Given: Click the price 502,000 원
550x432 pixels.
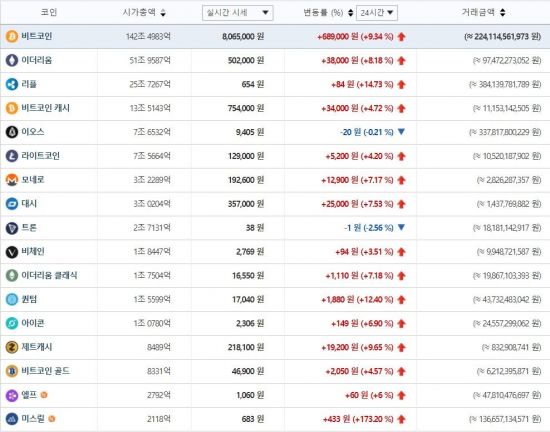Looking at the screenshot, I should point(246,60).
